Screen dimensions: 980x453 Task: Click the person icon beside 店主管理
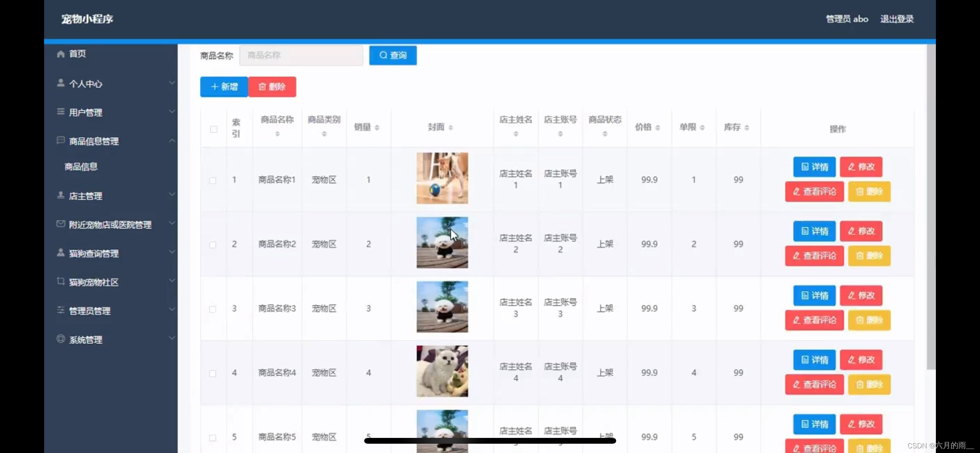click(x=60, y=195)
